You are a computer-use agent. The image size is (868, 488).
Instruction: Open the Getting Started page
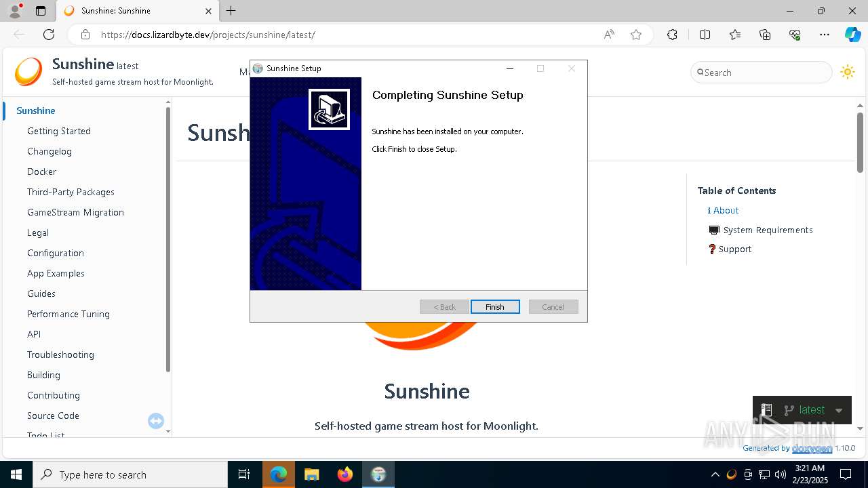(59, 131)
